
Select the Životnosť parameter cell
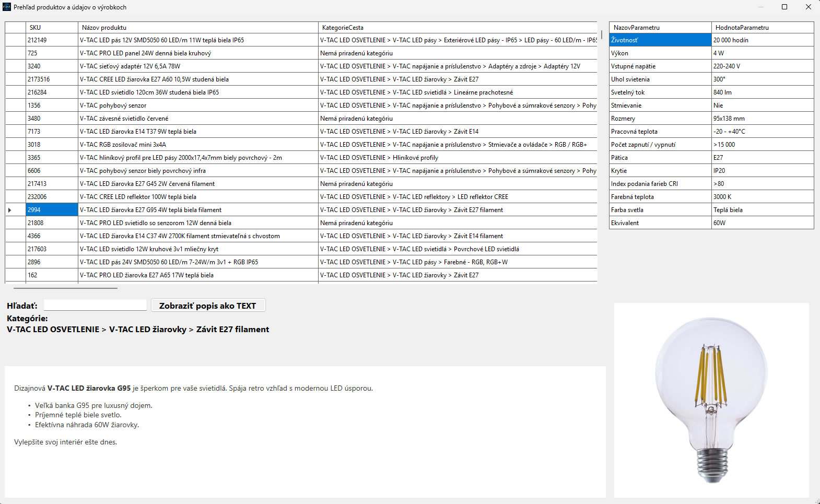click(660, 40)
